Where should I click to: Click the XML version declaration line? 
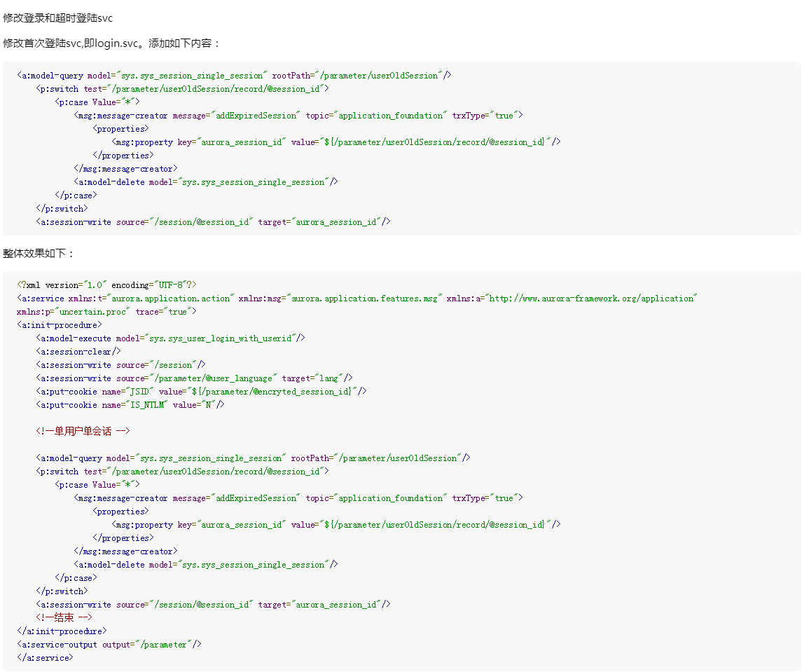107,285
